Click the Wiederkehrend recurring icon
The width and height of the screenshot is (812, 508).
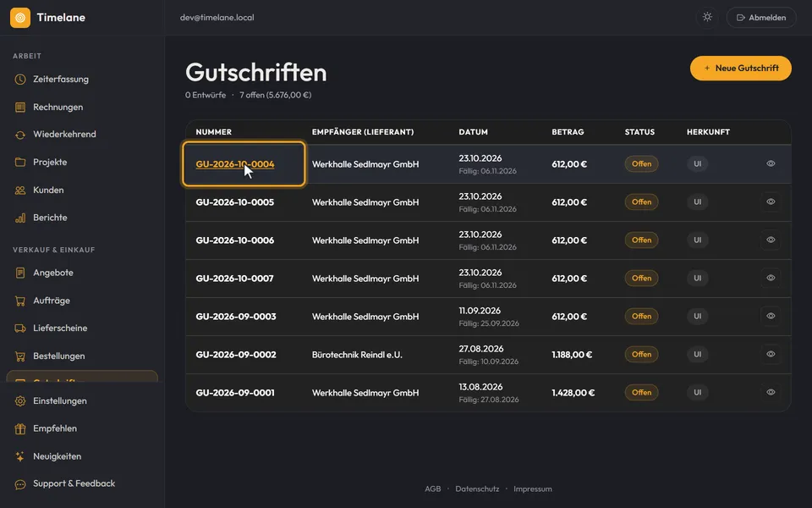(x=20, y=135)
